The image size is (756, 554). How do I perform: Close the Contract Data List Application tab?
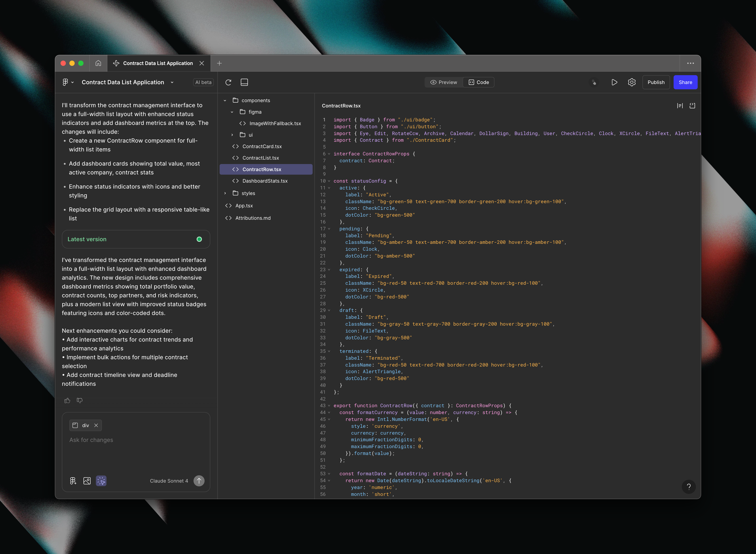pyautogui.click(x=202, y=63)
